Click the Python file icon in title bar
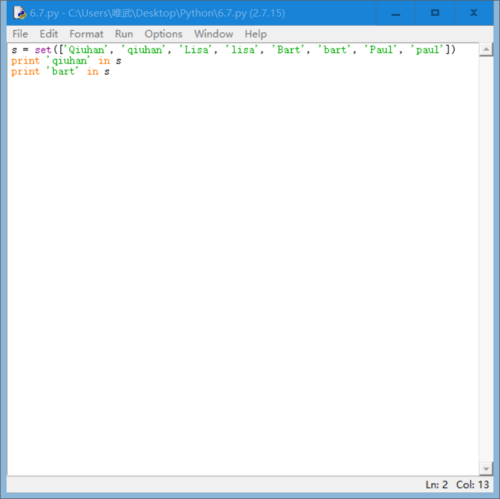 point(19,13)
